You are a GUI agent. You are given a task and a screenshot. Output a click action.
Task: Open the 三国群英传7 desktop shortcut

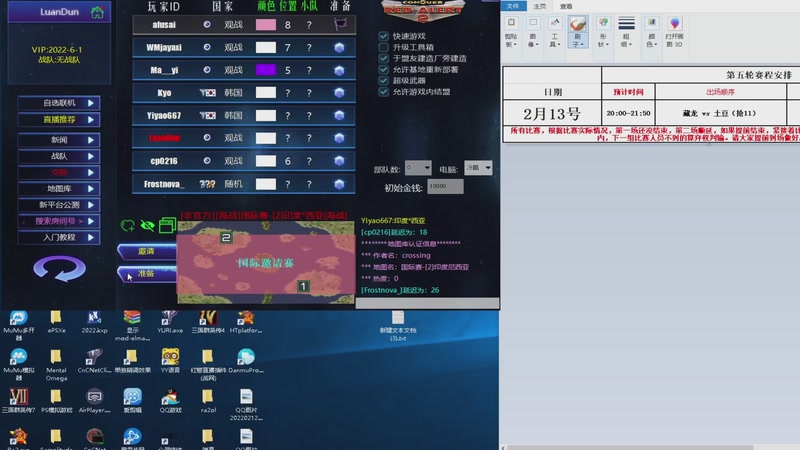(x=18, y=401)
